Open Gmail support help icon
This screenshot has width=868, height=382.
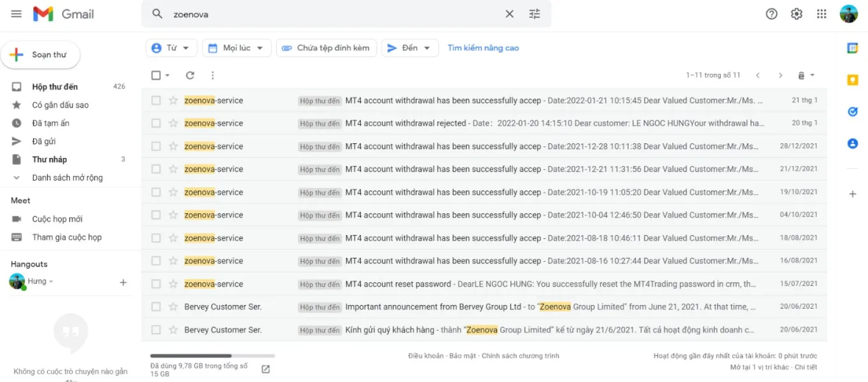771,14
